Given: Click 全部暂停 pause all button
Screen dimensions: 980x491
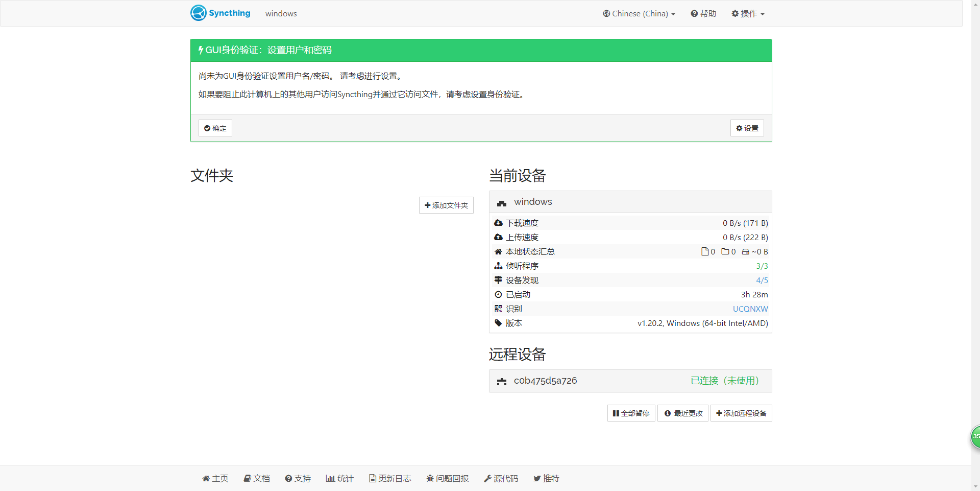Looking at the screenshot, I should (631, 413).
